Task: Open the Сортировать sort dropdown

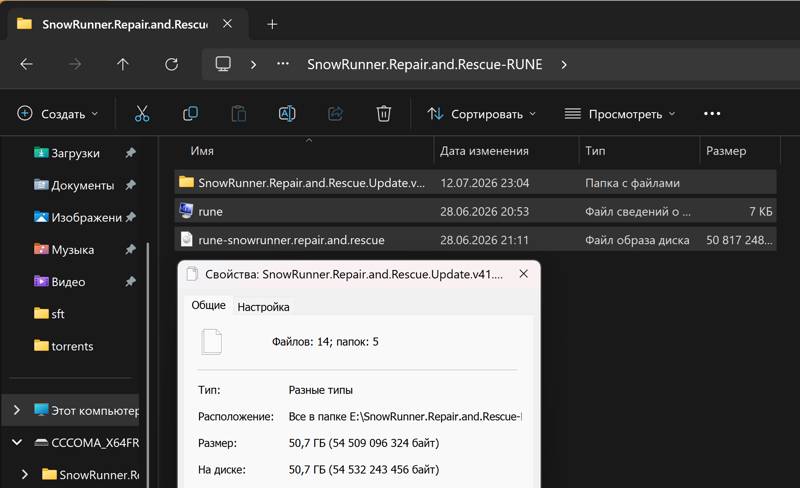Action: pos(482,114)
